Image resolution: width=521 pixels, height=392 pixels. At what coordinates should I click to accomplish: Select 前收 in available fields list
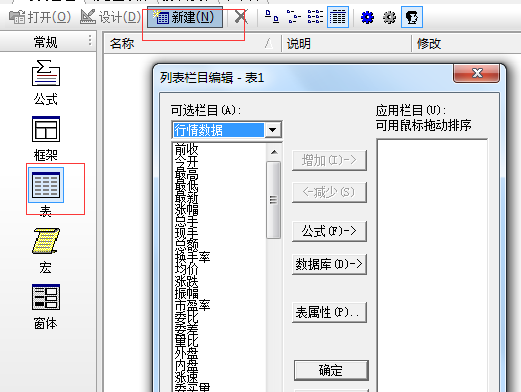(187, 149)
